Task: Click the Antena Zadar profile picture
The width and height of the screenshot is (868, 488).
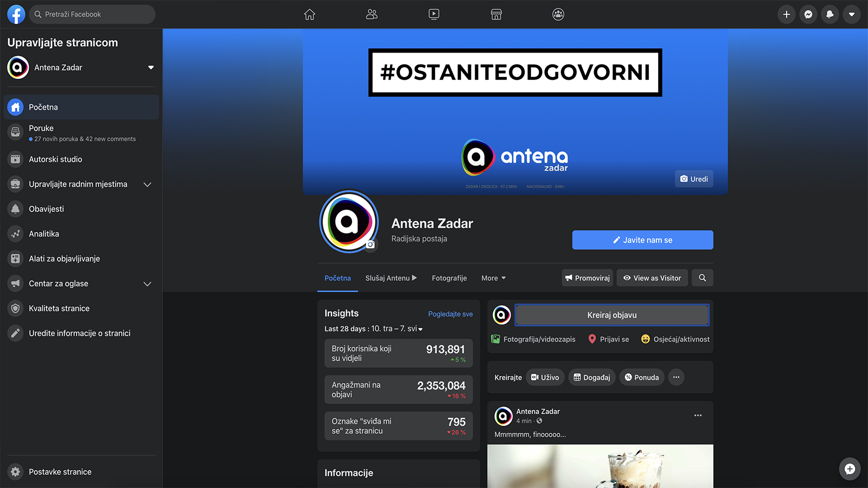Action: (x=349, y=221)
